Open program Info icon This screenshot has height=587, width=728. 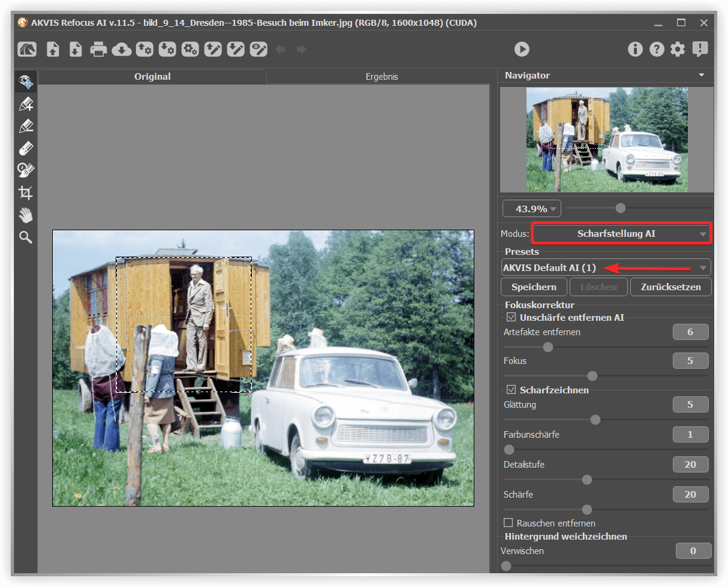click(x=635, y=49)
